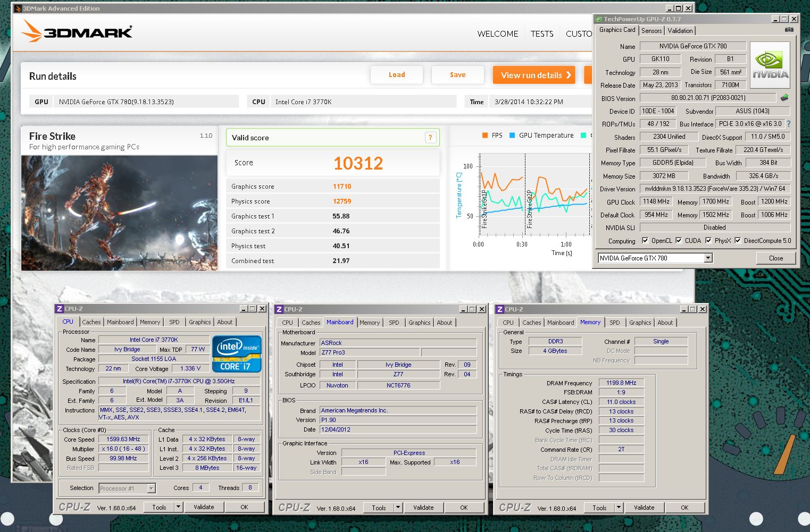Click GPU name field in Run details
Screen dimensions: 810x532
pos(146,102)
